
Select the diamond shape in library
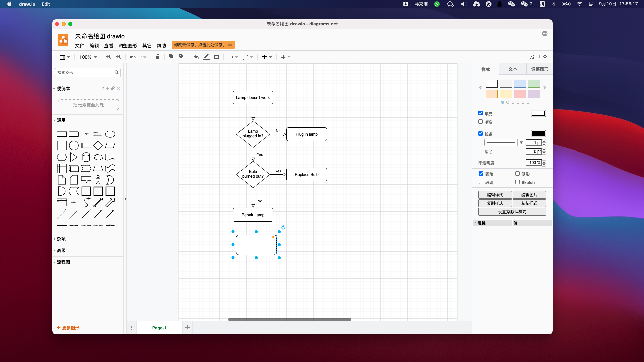pos(98,145)
